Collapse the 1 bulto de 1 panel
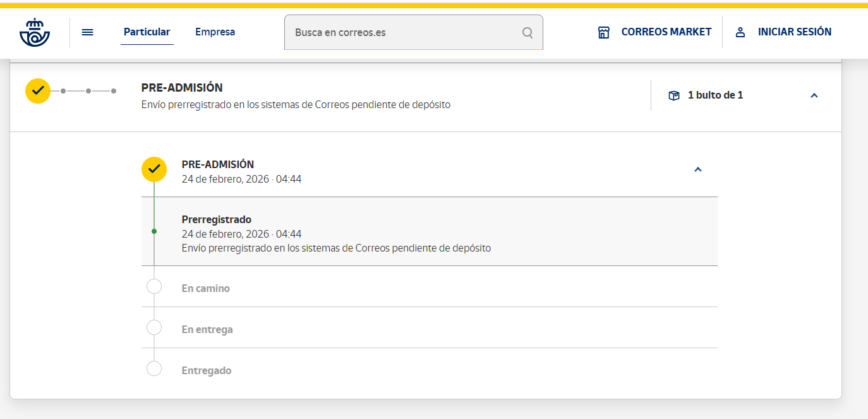Viewport: 868px width, 419px height. click(x=814, y=95)
